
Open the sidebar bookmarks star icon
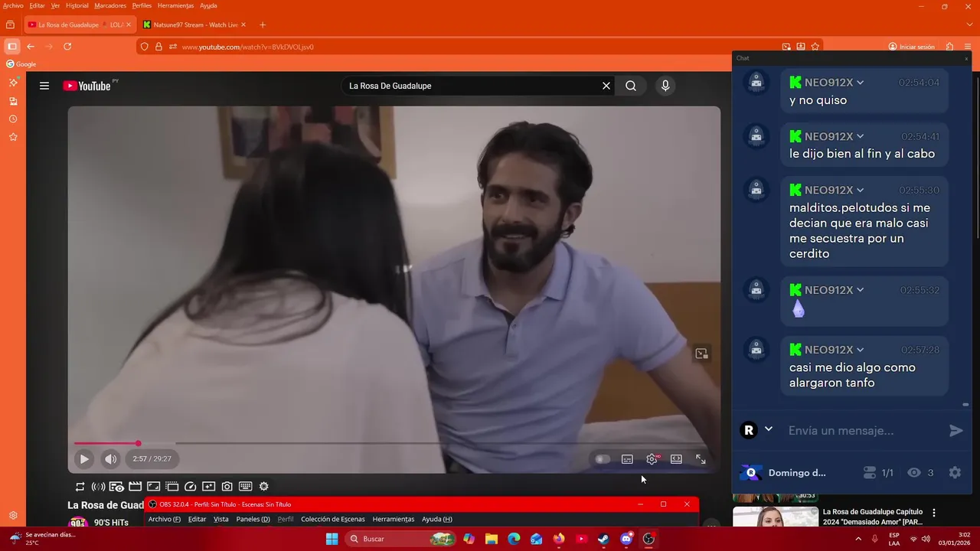13,137
